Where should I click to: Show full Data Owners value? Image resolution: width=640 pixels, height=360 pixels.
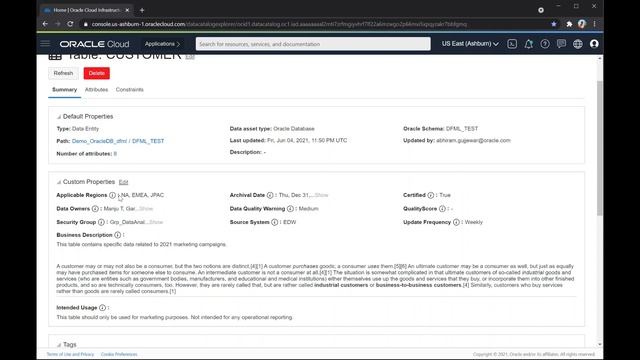point(146,209)
